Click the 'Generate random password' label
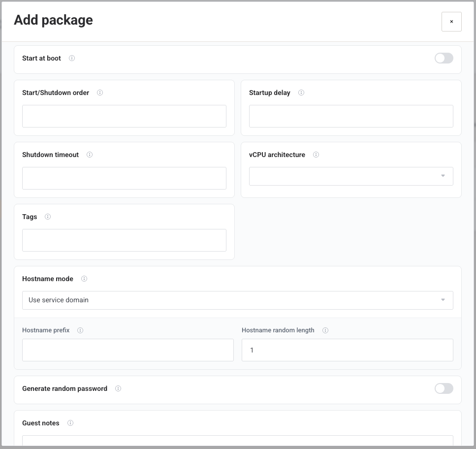The image size is (476, 449). point(64,388)
